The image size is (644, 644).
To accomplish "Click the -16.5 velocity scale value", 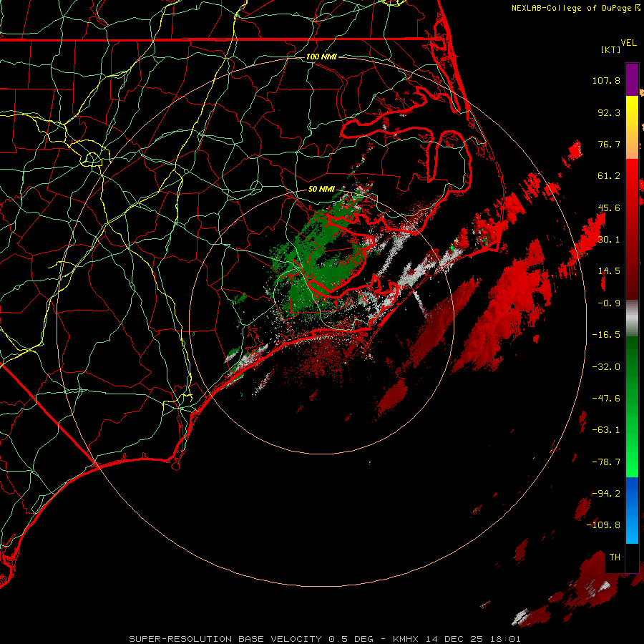I will pyautogui.click(x=606, y=335).
